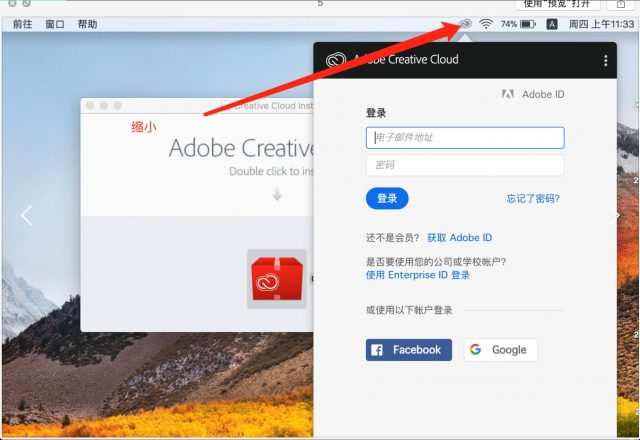640x440 pixels.
Task: Click the blue 登录 button
Action: coord(387,198)
